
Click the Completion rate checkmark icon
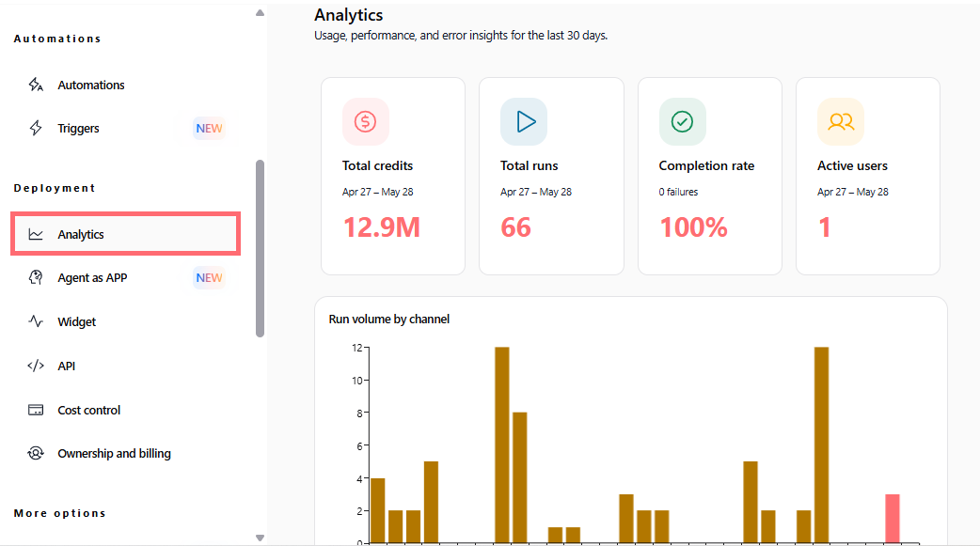683,121
